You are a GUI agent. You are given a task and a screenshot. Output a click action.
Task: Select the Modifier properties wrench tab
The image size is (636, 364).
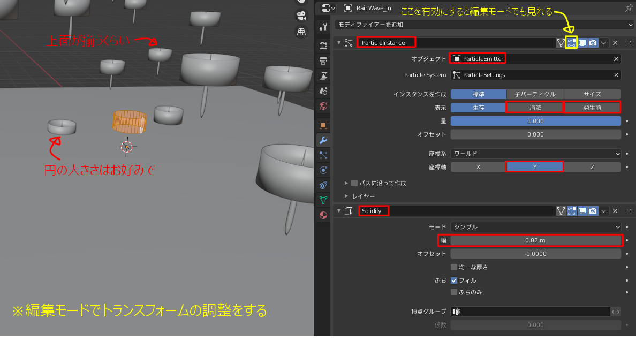click(x=322, y=140)
